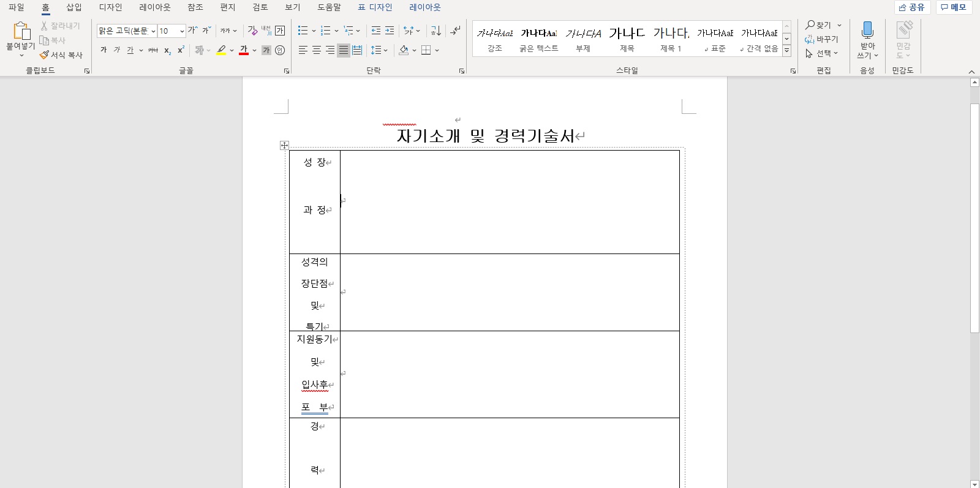The height and width of the screenshot is (488, 980).
Task: Click the document title 자기소개 및 경력기술서
Action: click(485, 135)
